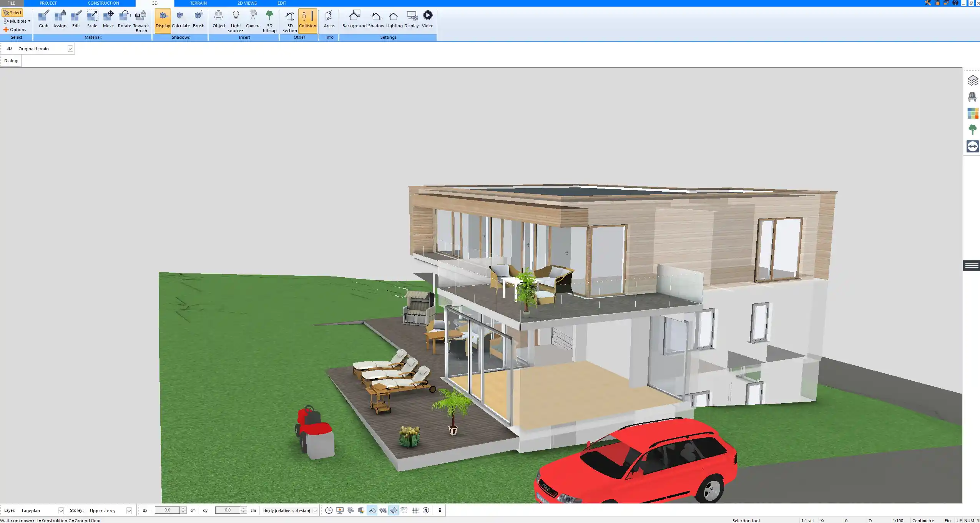Toggle the hatched terrain icon in bottom toolbar

(383, 510)
